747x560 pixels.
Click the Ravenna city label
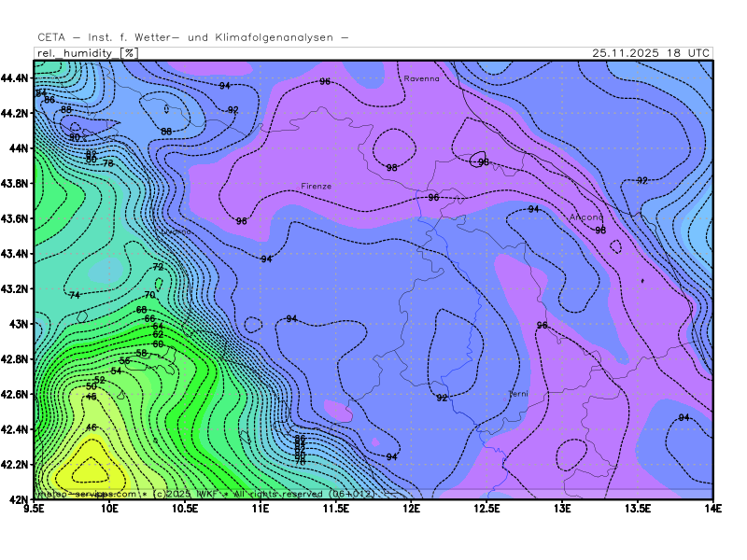pyautogui.click(x=421, y=79)
